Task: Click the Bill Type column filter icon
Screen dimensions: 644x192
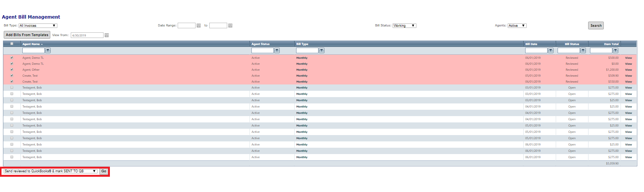Action: (x=321, y=51)
